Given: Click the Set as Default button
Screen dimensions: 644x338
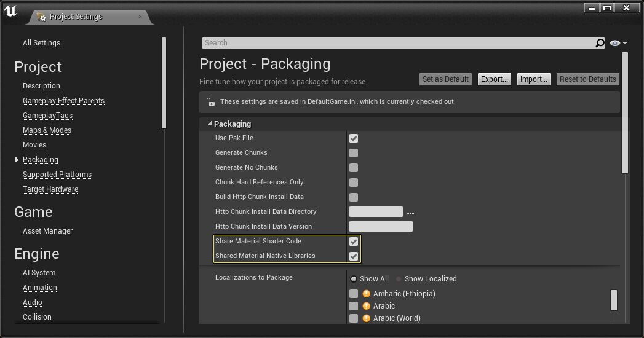Looking at the screenshot, I should click(x=446, y=79).
